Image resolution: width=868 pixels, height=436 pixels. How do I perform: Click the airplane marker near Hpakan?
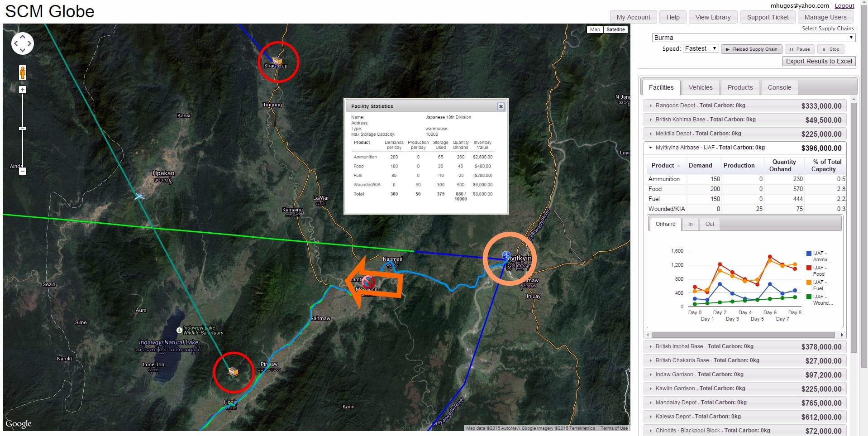pyautogui.click(x=139, y=196)
